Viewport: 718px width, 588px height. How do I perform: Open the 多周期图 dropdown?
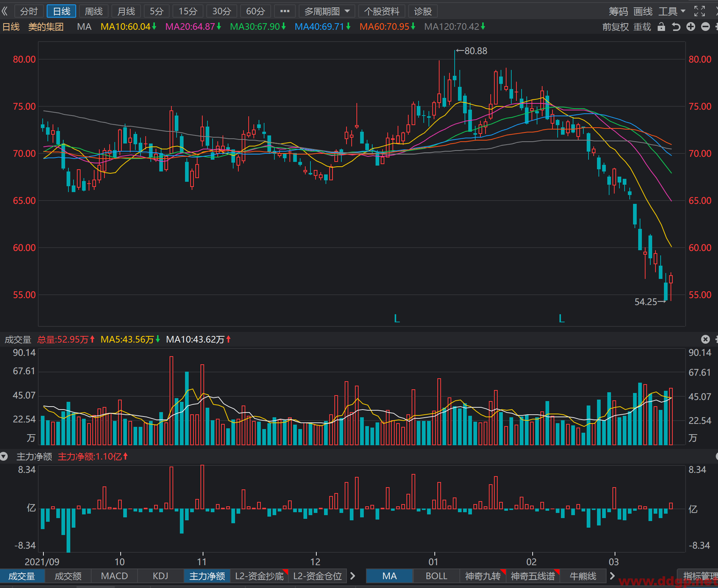(x=327, y=11)
